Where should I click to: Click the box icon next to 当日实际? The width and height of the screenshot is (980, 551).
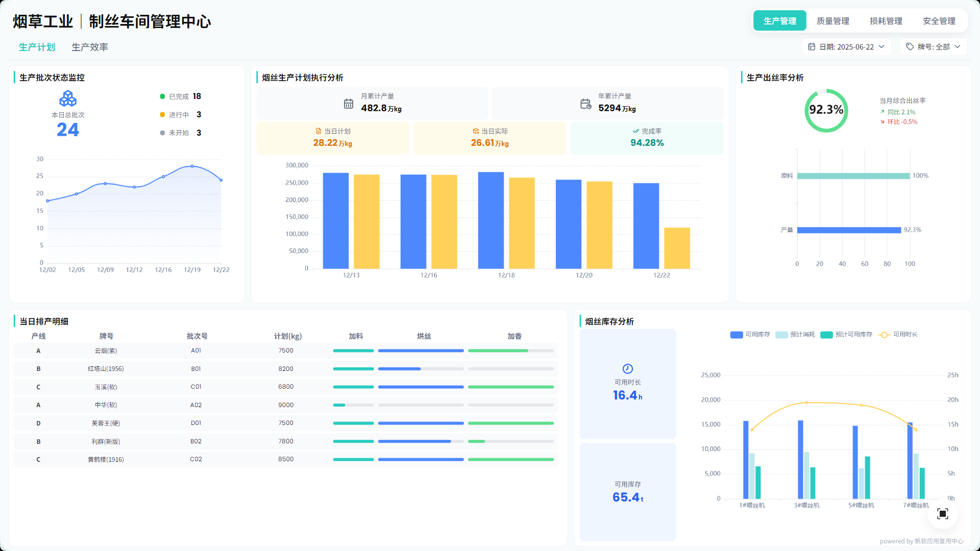point(476,131)
